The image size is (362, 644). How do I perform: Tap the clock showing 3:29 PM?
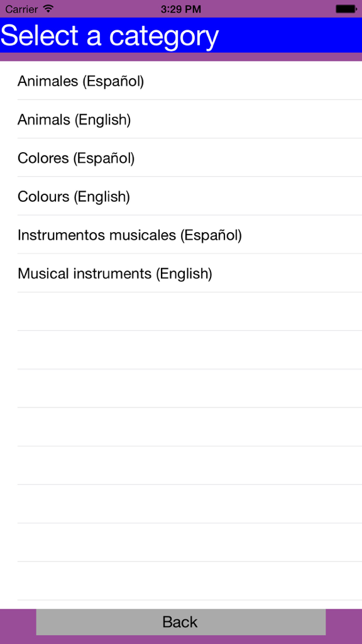click(181, 9)
